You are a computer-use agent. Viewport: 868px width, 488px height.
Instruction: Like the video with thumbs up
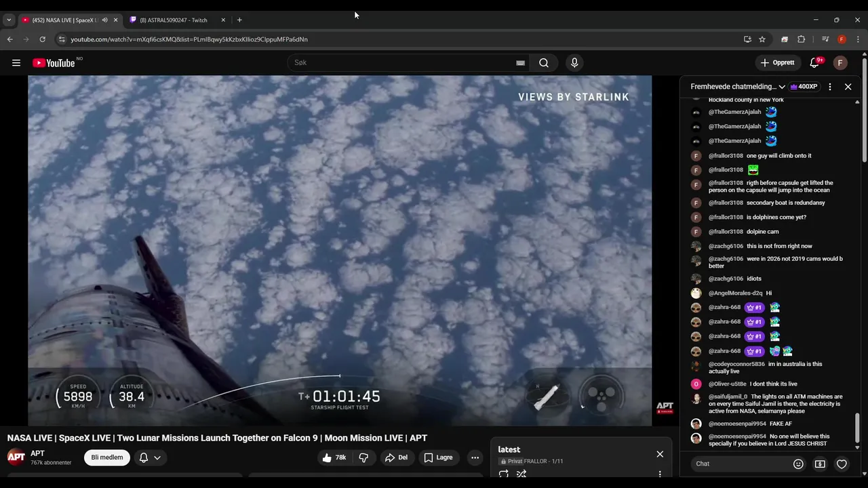coord(334,457)
